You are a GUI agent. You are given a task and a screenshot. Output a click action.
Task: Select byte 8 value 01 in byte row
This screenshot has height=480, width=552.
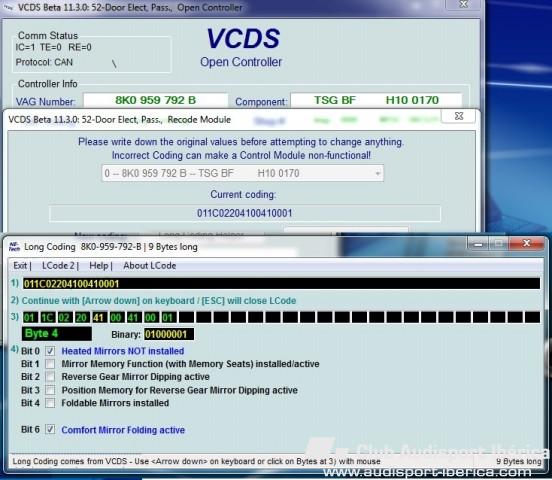tap(168, 318)
